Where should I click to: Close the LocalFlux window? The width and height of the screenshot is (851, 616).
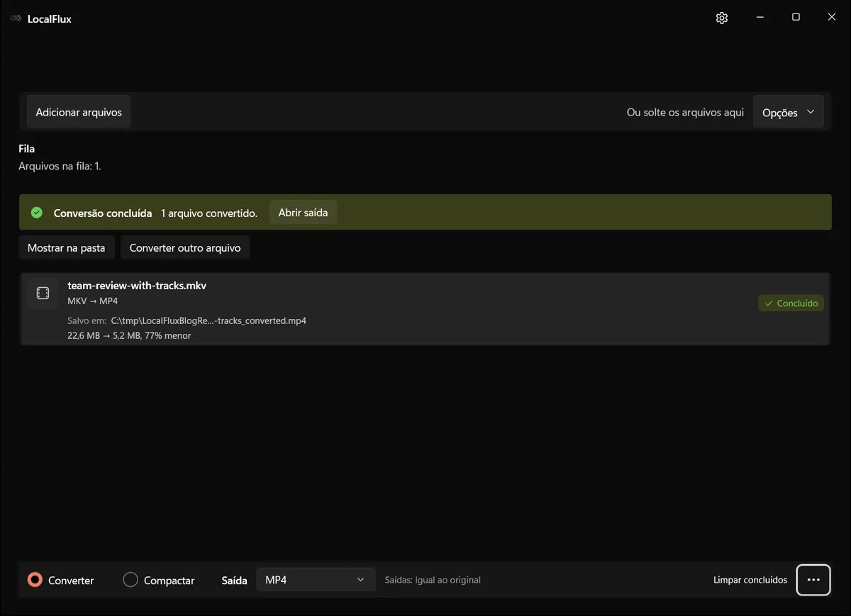pos(832,18)
